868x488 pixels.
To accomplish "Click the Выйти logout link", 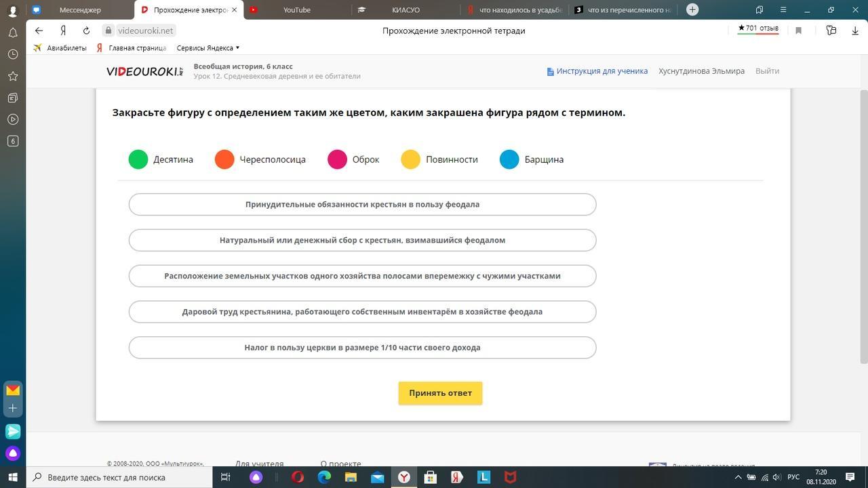I will click(767, 71).
